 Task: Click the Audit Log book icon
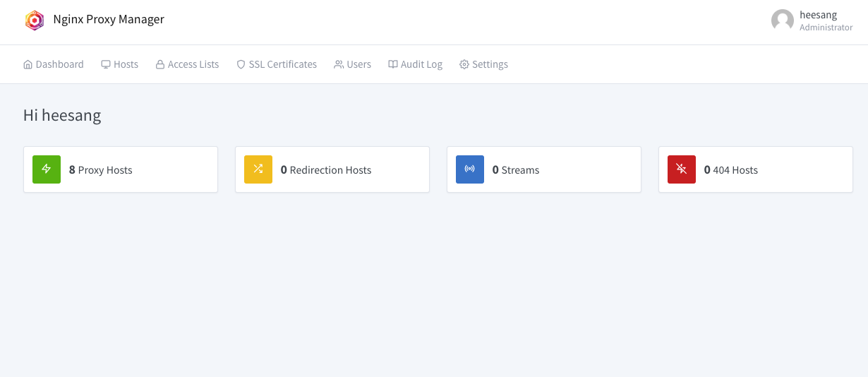click(x=393, y=64)
